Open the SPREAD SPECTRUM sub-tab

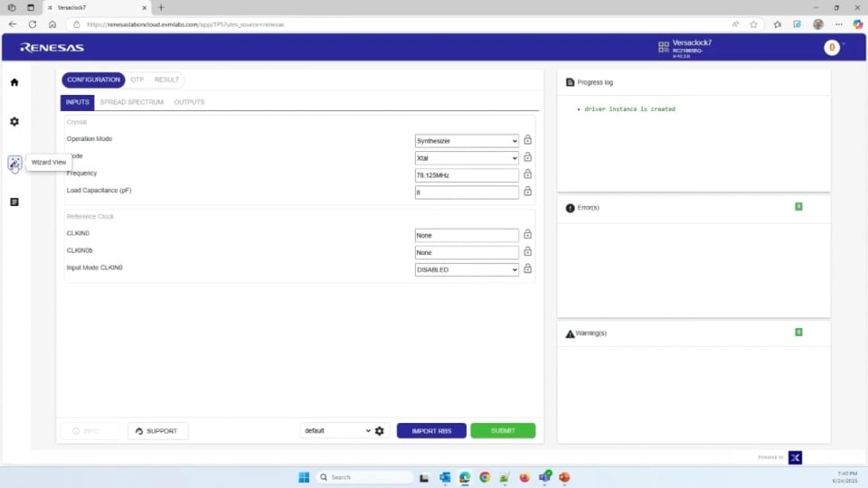(132, 102)
